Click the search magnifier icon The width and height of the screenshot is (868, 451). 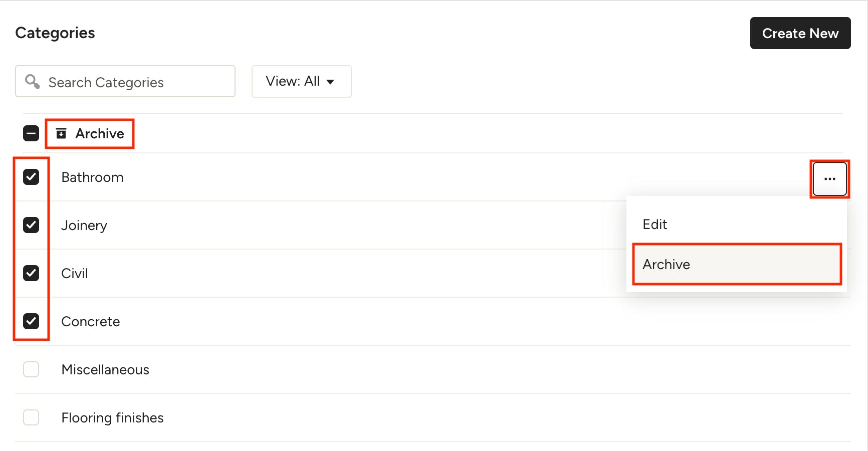point(33,81)
